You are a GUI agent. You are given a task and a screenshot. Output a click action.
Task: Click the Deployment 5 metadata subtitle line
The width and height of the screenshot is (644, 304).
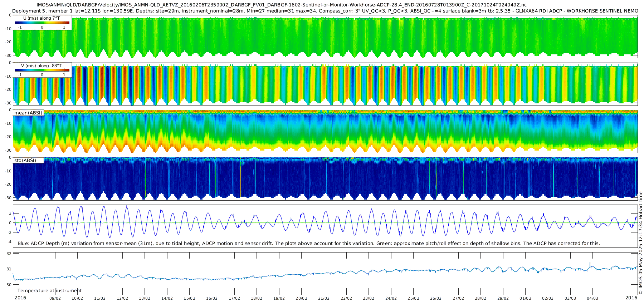[x=325, y=11]
